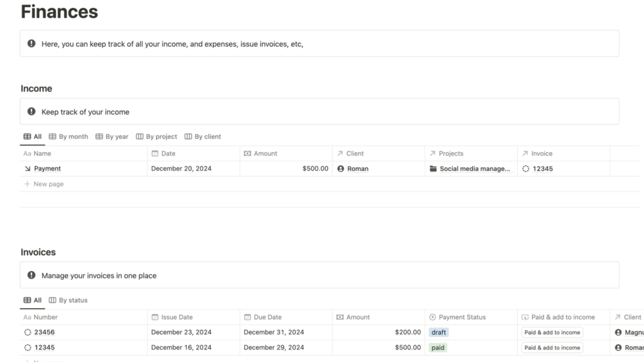Open the paid payment status dropdown
This screenshot has width=644, height=362.
click(x=438, y=347)
